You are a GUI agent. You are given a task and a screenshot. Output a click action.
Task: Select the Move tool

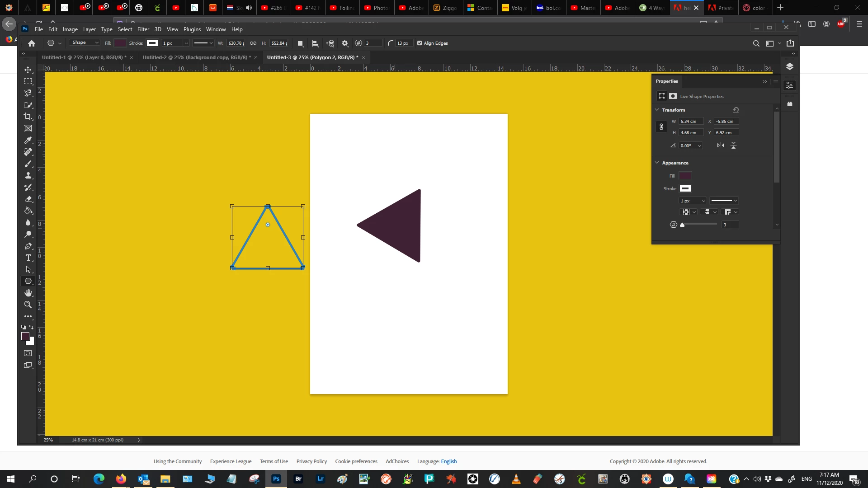(x=28, y=70)
